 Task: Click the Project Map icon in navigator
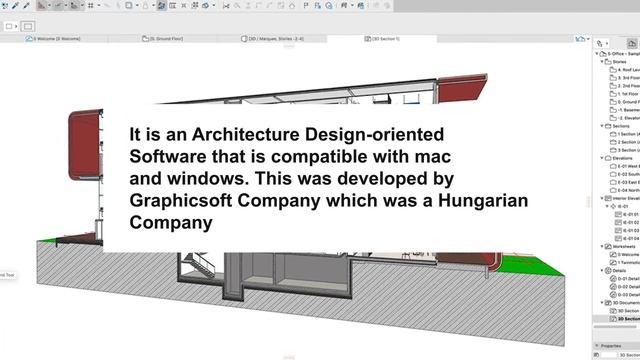[632, 43]
